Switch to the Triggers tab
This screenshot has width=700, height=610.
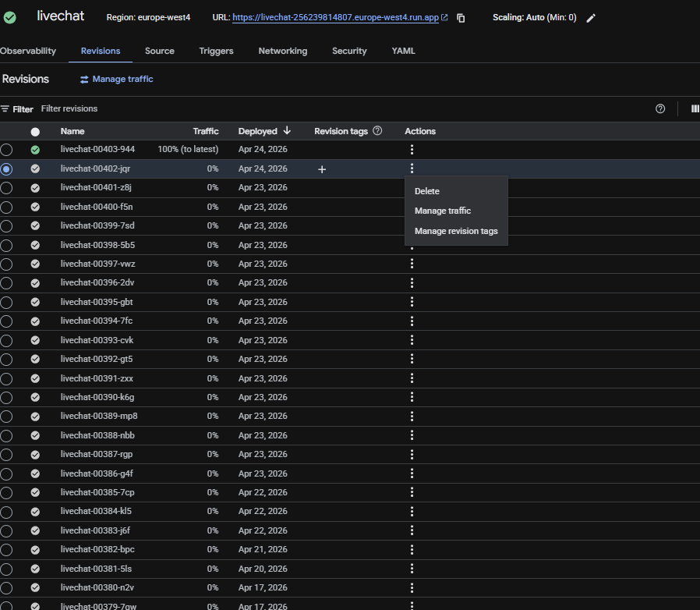216,51
